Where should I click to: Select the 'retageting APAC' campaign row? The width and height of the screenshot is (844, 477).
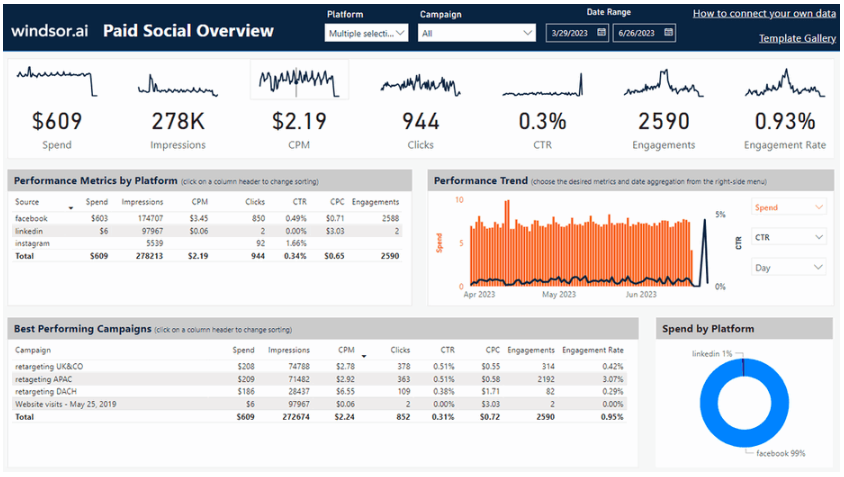point(320,379)
